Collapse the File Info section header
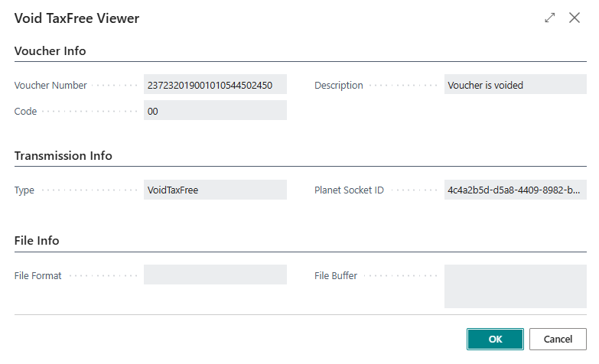 (x=37, y=241)
